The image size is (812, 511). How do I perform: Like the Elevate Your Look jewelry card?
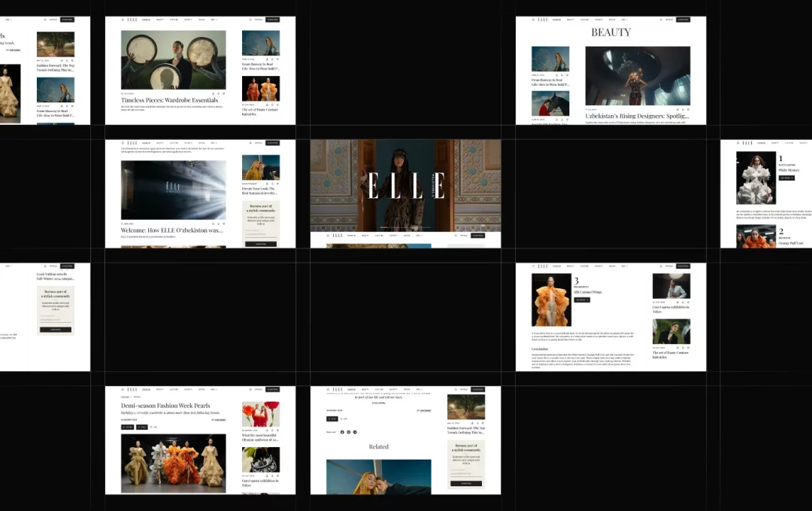(277, 184)
